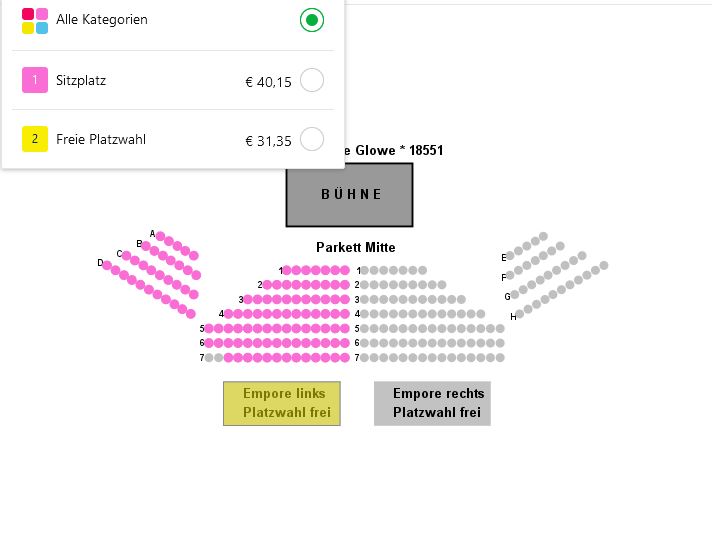
Task: Click the first grey seat in right row 1
Action: click(x=365, y=271)
